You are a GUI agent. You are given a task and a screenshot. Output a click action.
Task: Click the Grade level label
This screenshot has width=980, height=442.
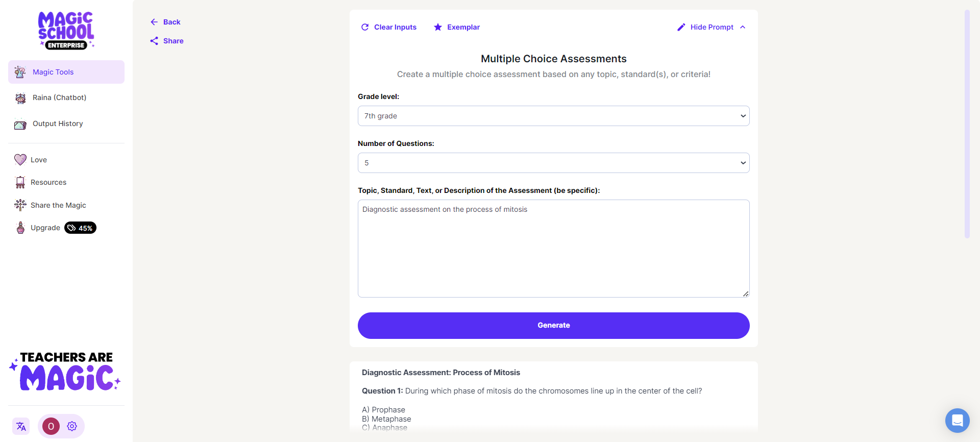tap(378, 96)
